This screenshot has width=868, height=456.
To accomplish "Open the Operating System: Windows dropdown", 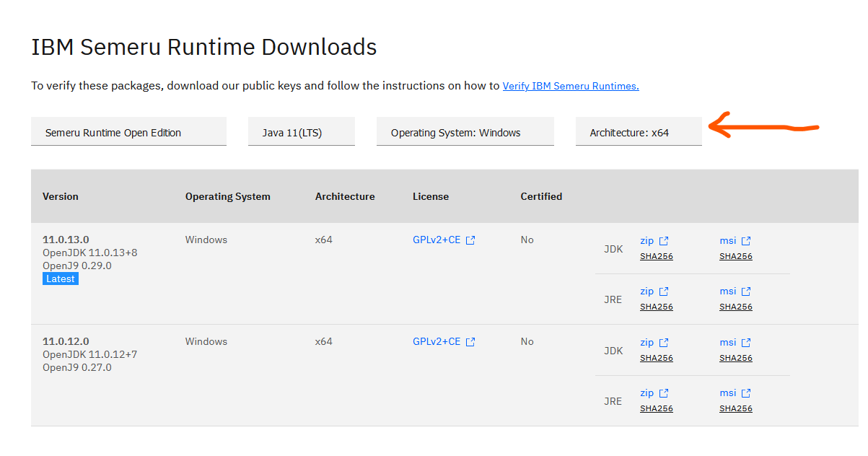I will pyautogui.click(x=465, y=132).
